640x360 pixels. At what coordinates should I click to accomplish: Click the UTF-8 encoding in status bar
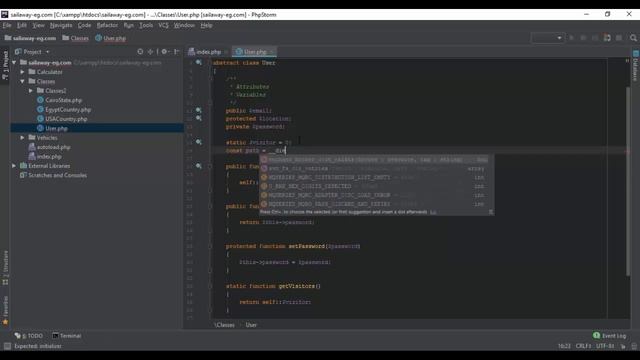[x=604, y=346]
